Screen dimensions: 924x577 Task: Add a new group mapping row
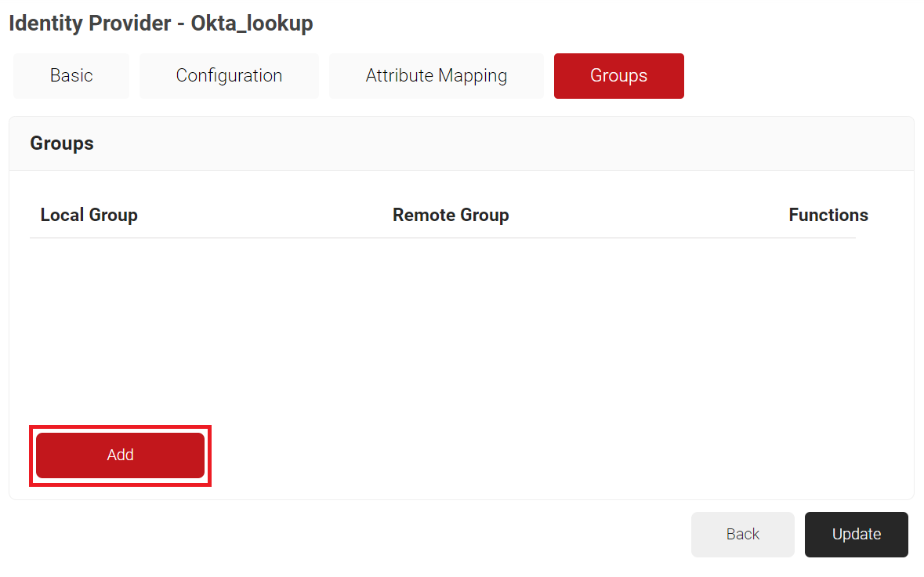pos(120,455)
